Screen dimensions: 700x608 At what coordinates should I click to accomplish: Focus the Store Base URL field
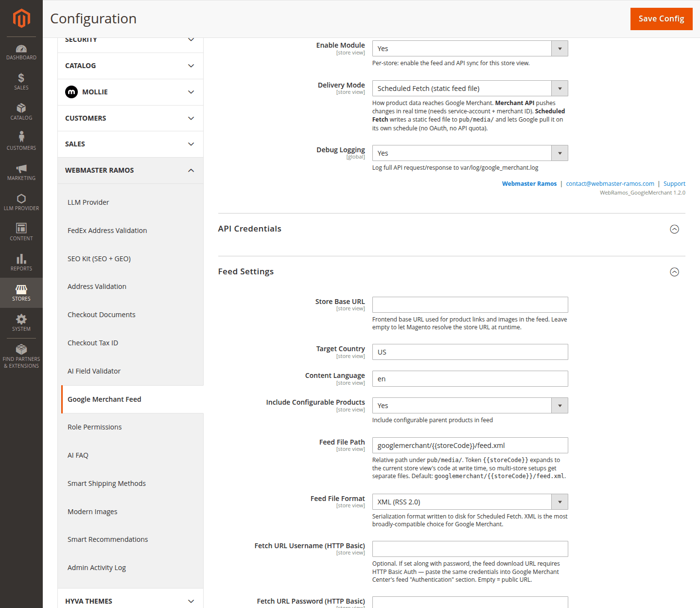click(470, 305)
